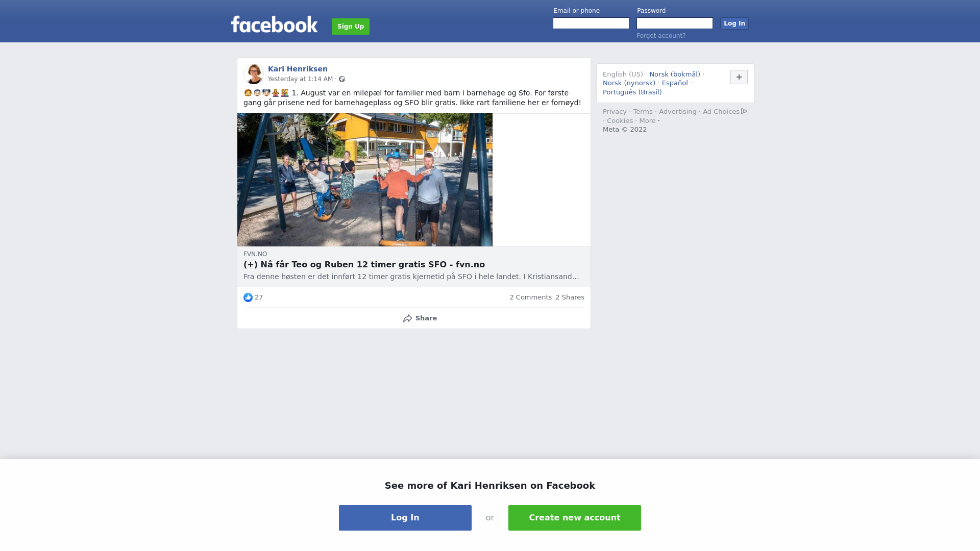Click the public globe privacy icon
980x551 pixels.
click(342, 79)
